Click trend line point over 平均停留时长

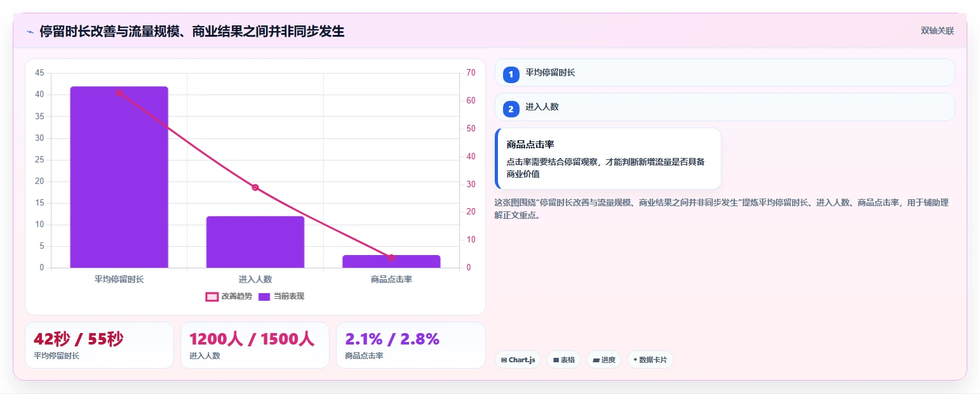[x=119, y=93]
